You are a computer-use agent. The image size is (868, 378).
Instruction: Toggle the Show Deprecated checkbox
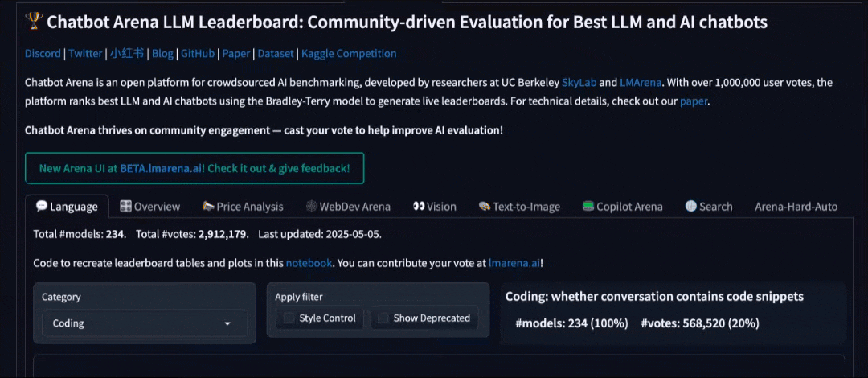click(383, 318)
